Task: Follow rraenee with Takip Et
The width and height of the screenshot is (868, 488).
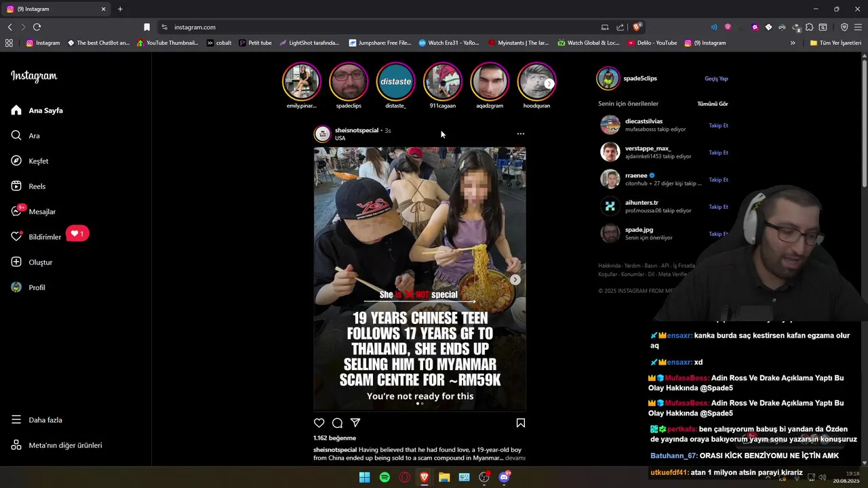Action: coord(718,180)
